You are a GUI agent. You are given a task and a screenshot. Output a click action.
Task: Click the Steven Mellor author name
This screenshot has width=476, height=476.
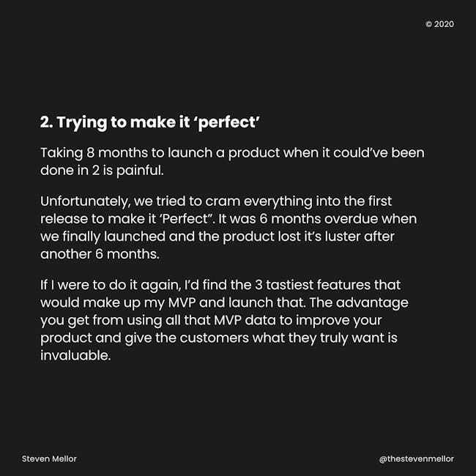49,458
